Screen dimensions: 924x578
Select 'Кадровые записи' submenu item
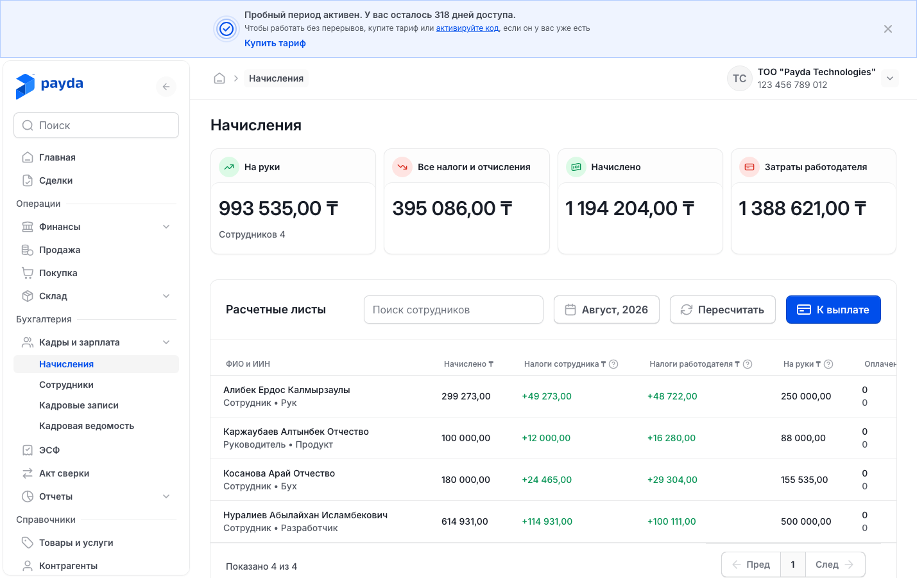[96, 405]
